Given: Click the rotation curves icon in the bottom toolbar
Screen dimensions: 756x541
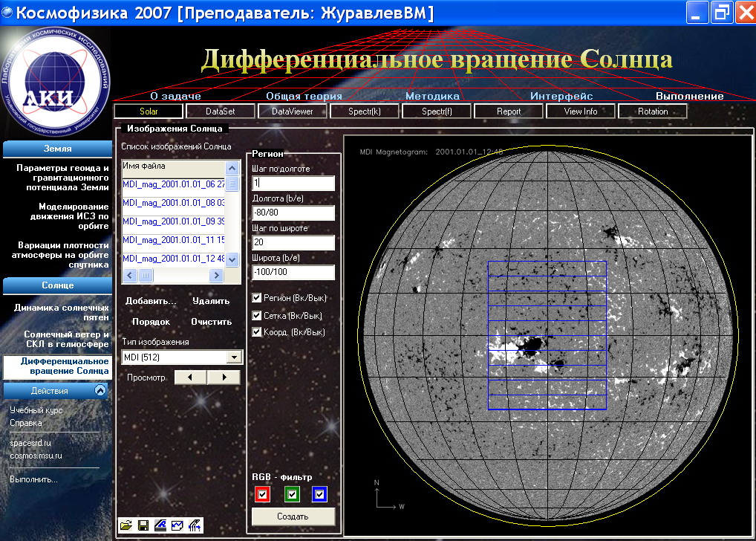Looking at the screenshot, I should pyautogui.click(x=195, y=525).
